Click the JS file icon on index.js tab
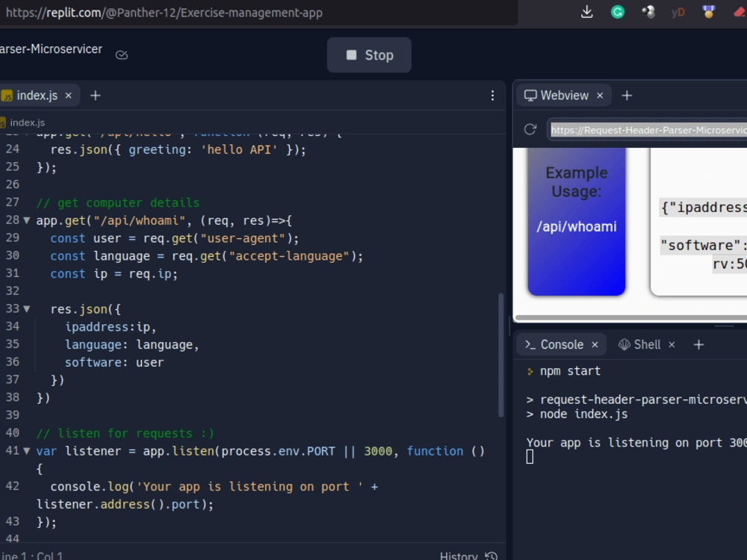The image size is (747, 560). [7, 96]
